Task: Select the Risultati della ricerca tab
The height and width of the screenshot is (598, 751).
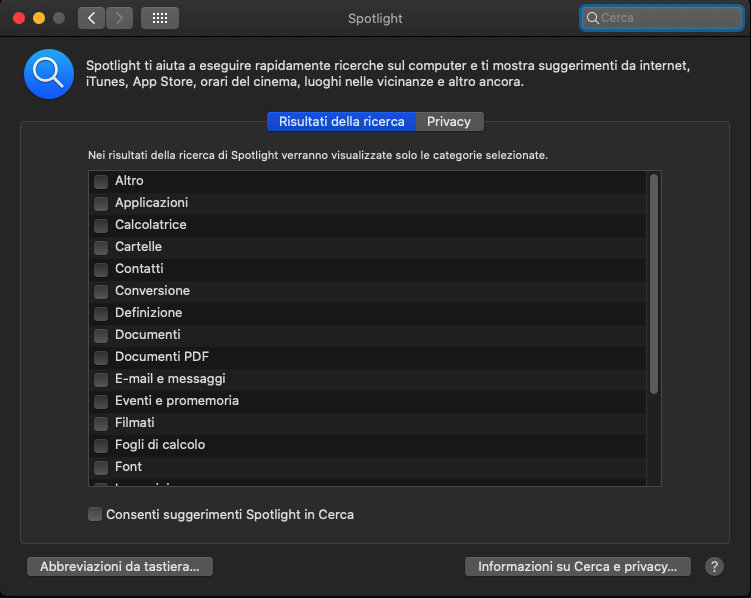Action: (x=341, y=122)
